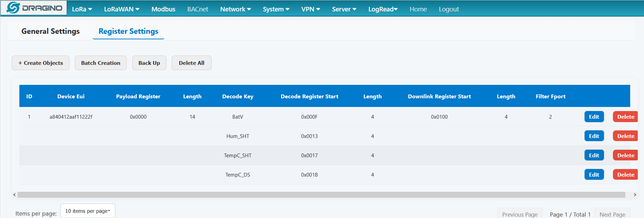Switch to the General Settings tab
Image resolution: width=644 pixels, height=218 pixels.
tap(50, 31)
